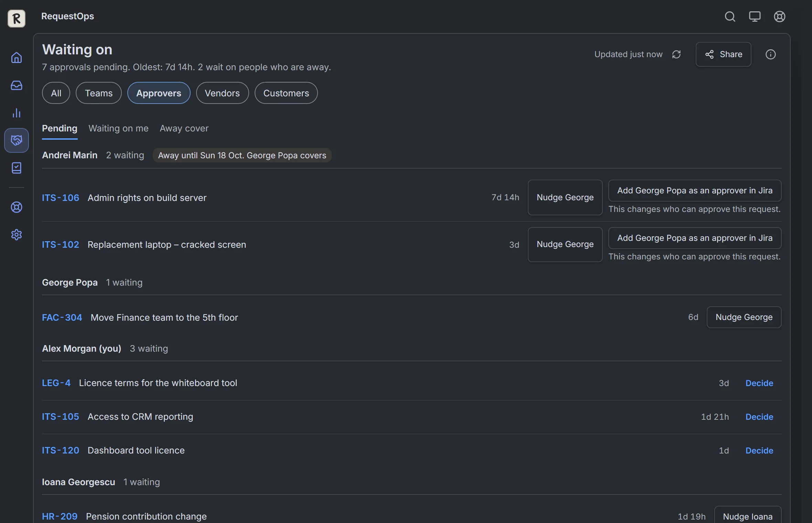Select the All filter chip
This screenshot has height=523, width=812.
pyautogui.click(x=56, y=93)
